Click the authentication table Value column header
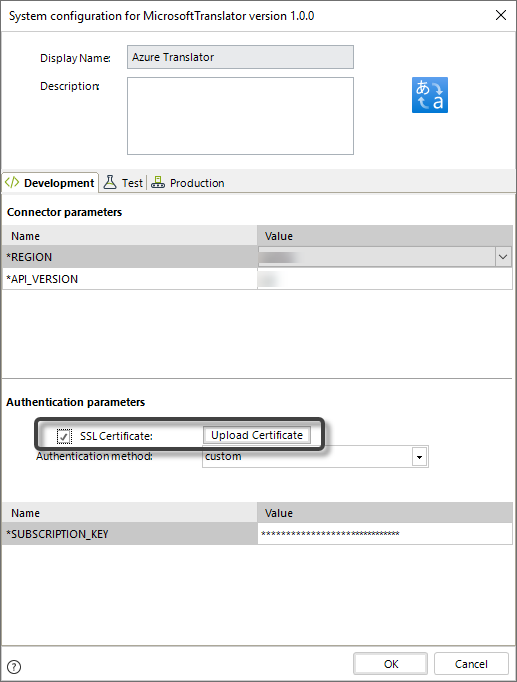The image size is (517, 682). 385,513
